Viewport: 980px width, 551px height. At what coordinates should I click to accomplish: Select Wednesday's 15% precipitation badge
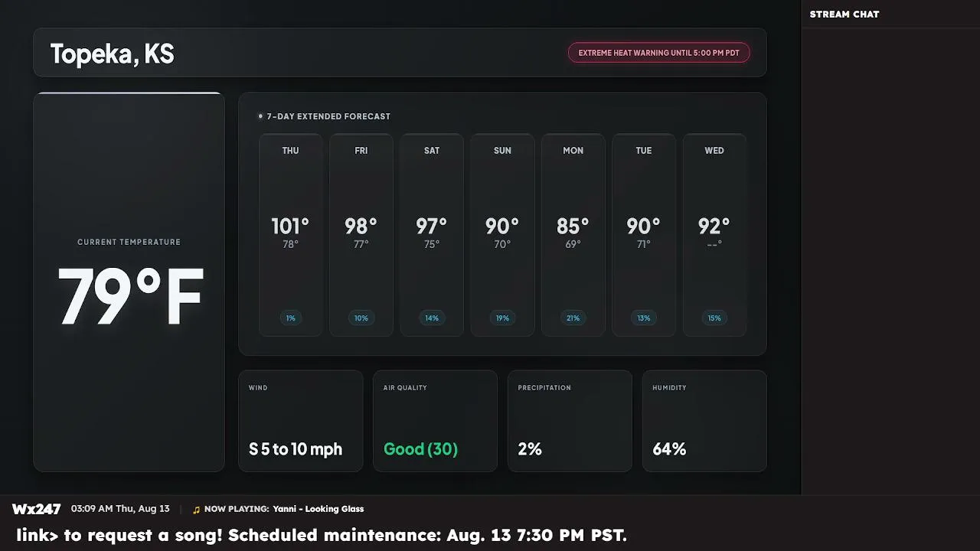pyautogui.click(x=714, y=318)
